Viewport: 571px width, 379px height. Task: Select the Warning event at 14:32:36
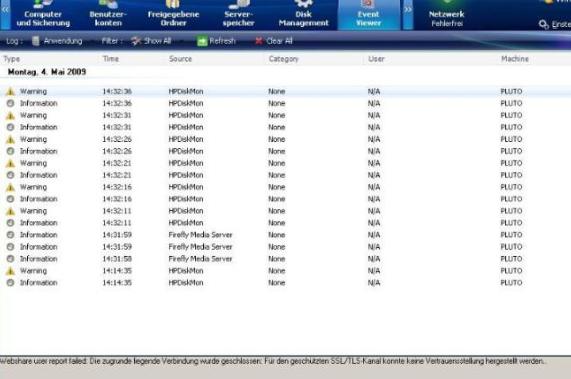click(x=286, y=91)
